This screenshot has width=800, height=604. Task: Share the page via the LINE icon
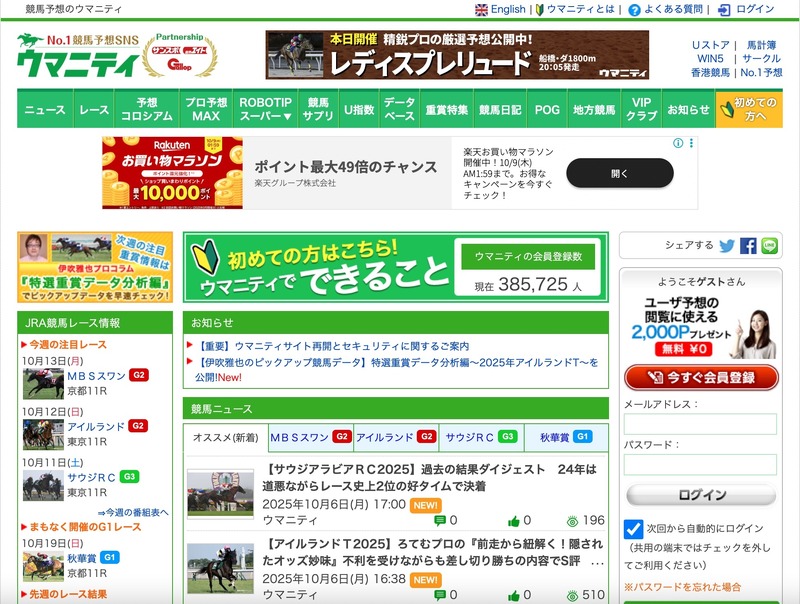pos(771,246)
